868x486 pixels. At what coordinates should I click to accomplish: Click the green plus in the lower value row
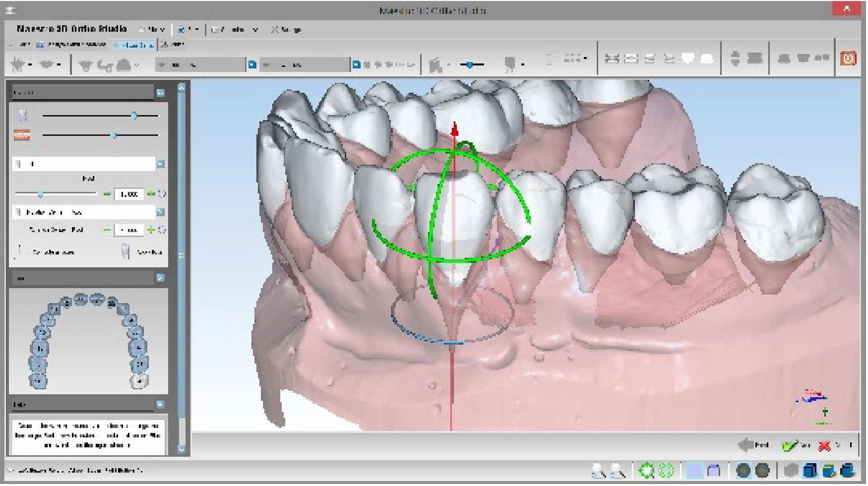tap(151, 230)
